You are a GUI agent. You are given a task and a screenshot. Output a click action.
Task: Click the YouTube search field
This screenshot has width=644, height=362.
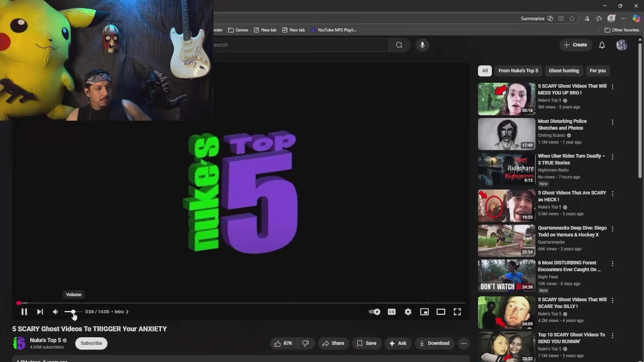click(299, 45)
